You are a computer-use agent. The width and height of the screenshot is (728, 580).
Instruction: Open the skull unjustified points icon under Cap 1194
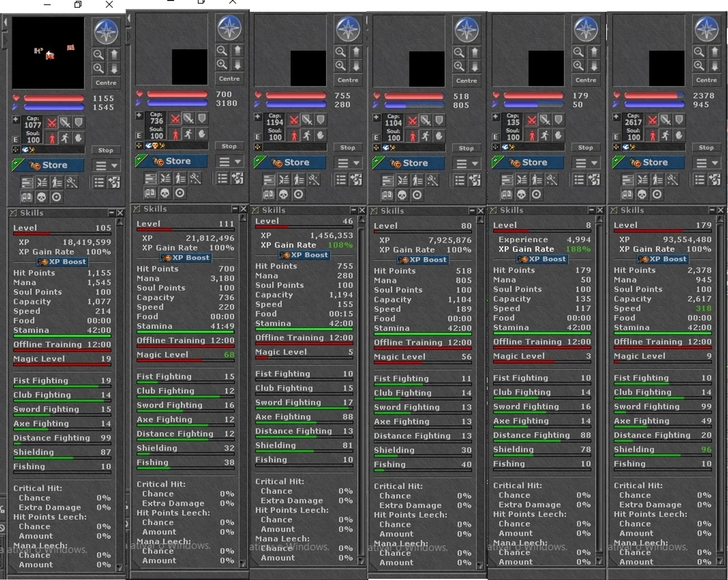(283, 194)
